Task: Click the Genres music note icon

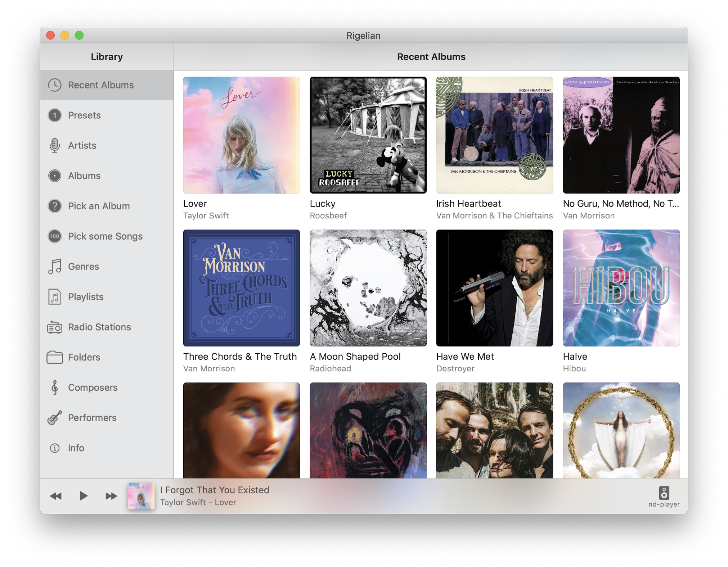Action: (x=55, y=267)
